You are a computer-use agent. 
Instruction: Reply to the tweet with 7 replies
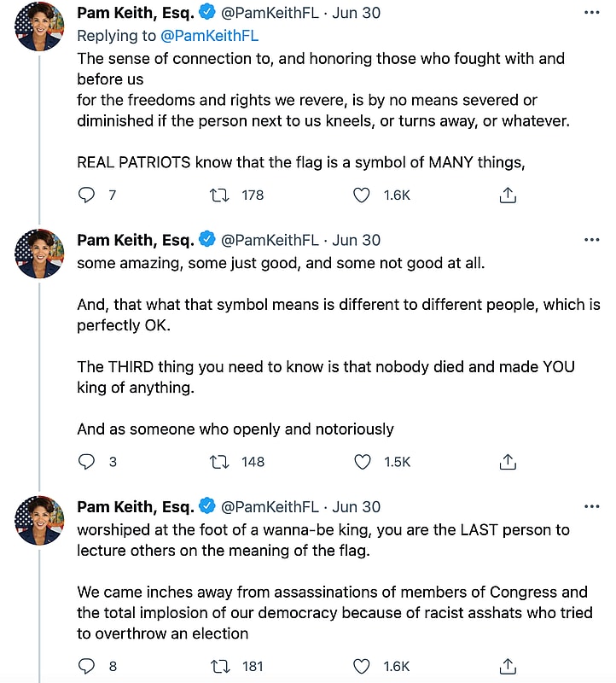[86, 196]
